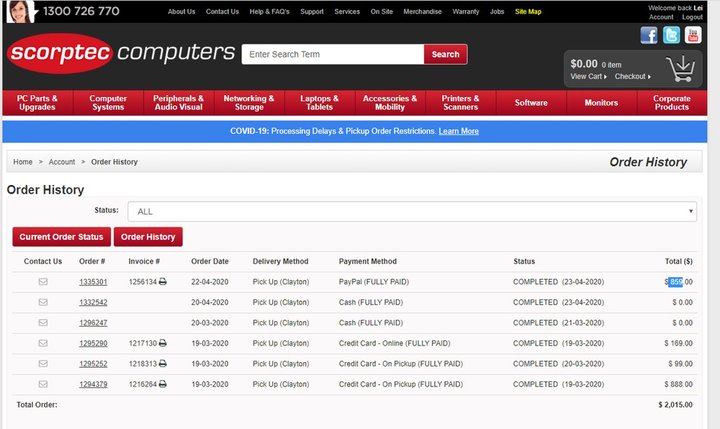Click the Account link in header

point(661,17)
